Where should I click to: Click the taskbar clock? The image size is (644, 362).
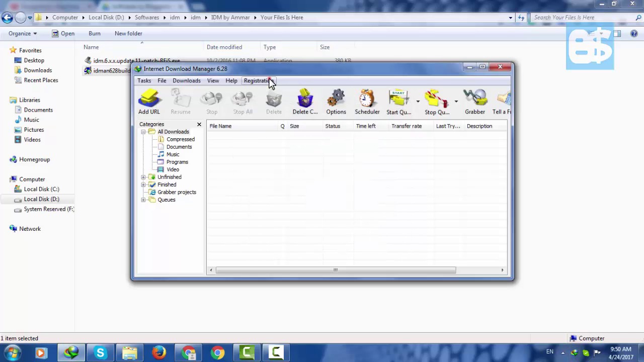point(620,353)
